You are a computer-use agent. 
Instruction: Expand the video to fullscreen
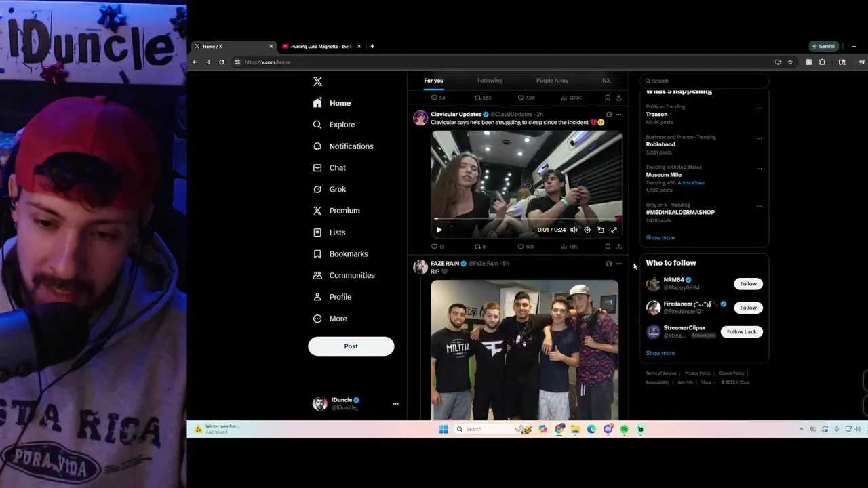(614, 230)
